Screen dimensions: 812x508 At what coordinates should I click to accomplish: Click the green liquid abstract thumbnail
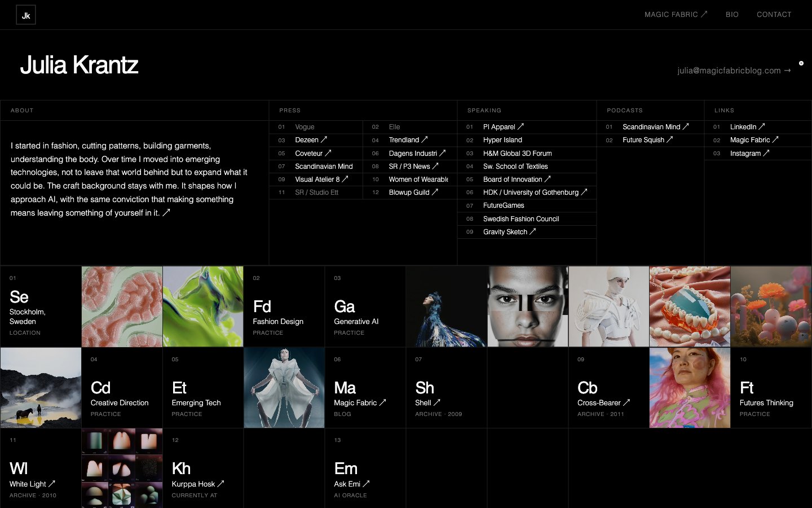tap(203, 306)
